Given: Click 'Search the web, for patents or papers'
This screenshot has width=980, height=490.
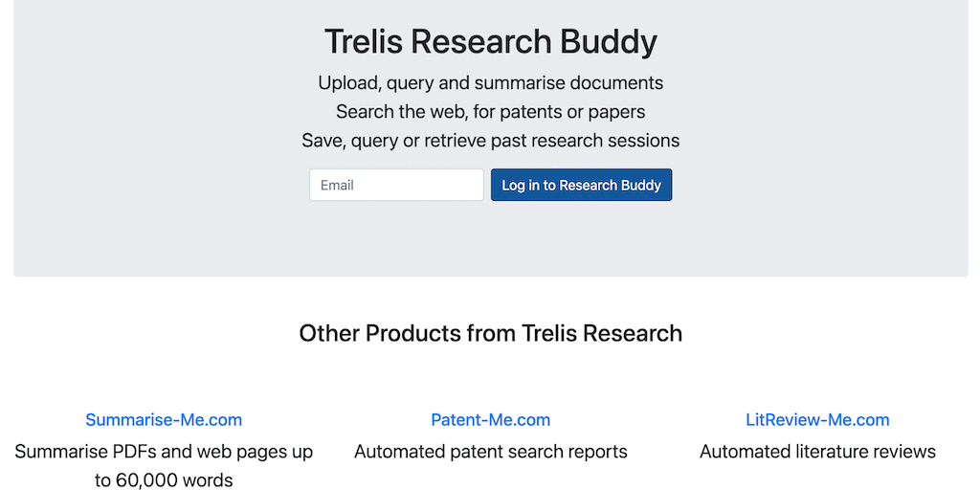Looking at the screenshot, I should (490, 112).
